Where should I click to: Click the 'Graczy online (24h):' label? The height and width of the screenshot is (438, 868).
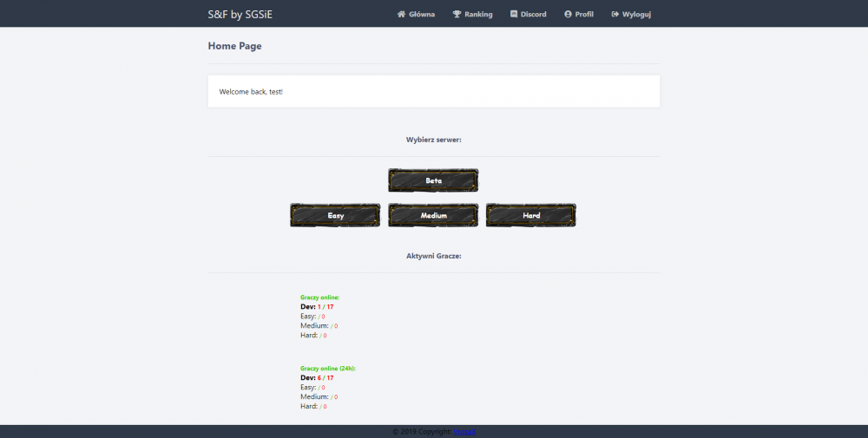tap(328, 369)
